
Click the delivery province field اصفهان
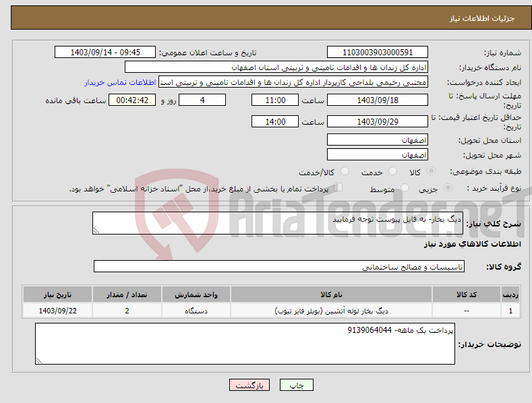(x=378, y=139)
